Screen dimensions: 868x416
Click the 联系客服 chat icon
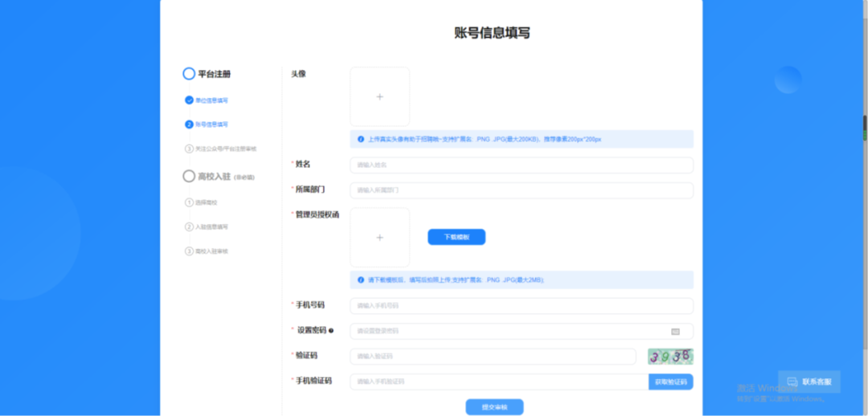pos(792,381)
